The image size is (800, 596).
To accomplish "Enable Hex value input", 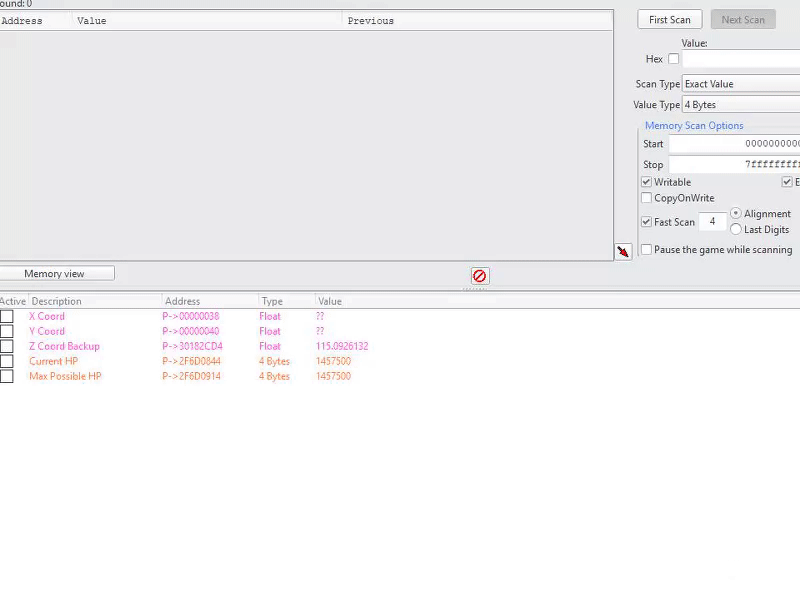I will tap(674, 59).
